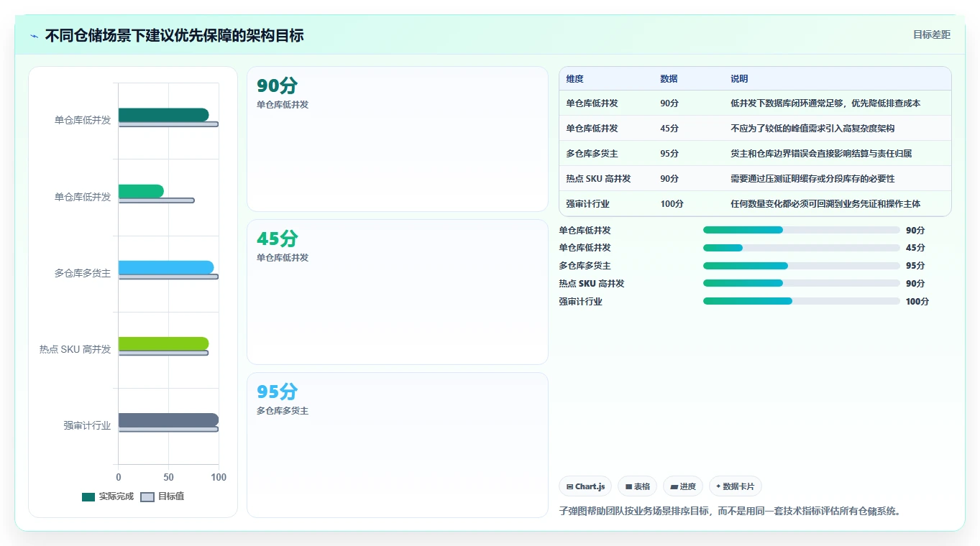The image size is (980, 546).
Task: Toggle the 实际完成 legend item
Action: [x=108, y=496]
